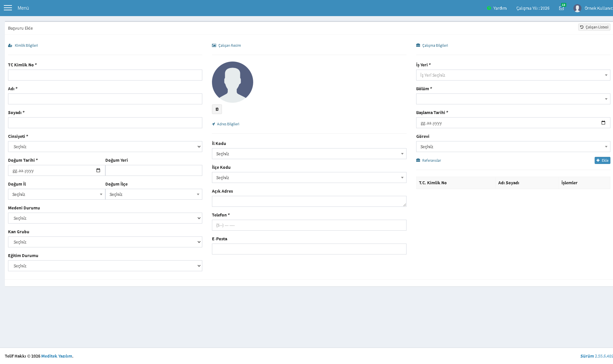Open calendar picker for Başlama Tarihi
The height and width of the screenshot is (364, 613).
point(603,123)
